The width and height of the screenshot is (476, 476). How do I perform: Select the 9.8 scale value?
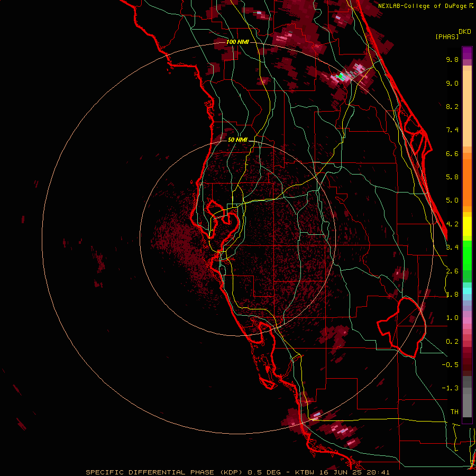[452, 59]
